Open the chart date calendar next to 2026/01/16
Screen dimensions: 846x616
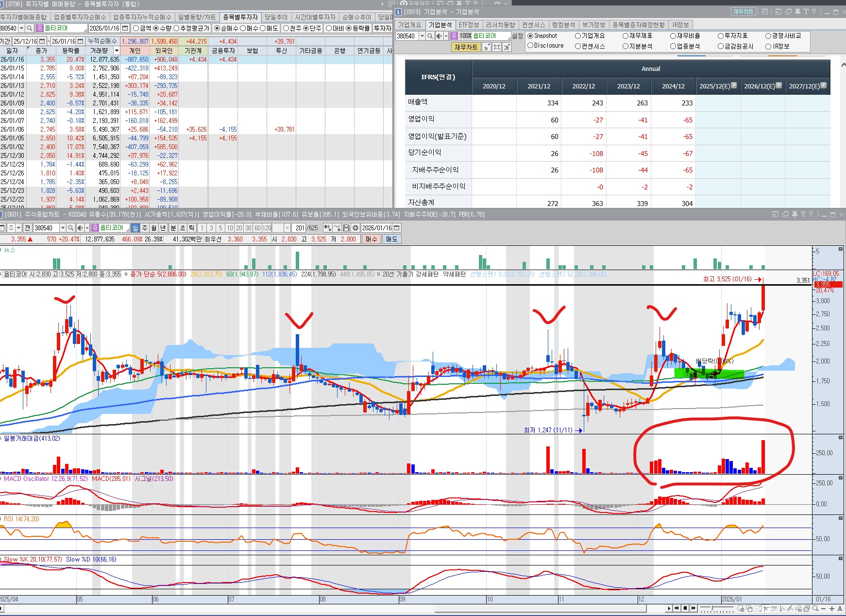coord(397,228)
